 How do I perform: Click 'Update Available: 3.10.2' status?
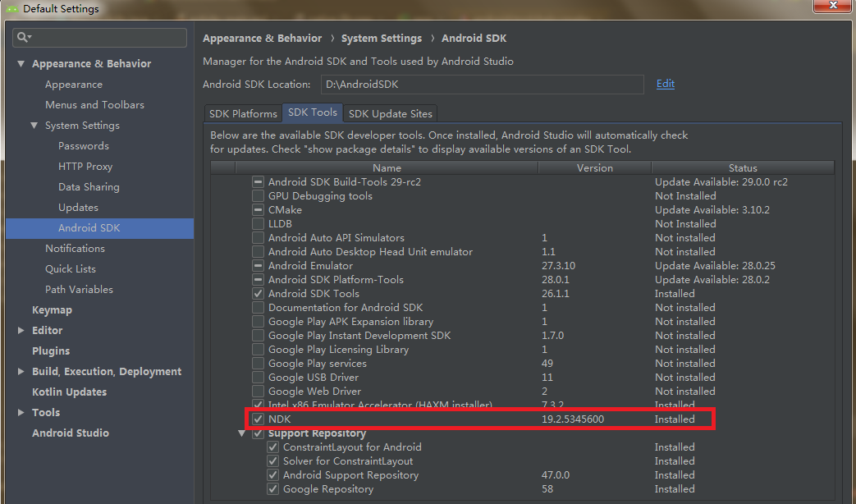[x=712, y=209]
